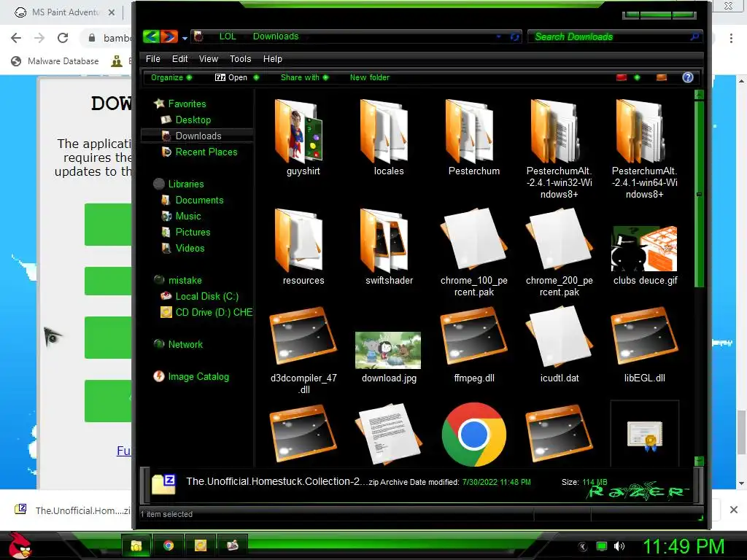The height and width of the screenshot is (560, 747).
Task: Select the libEGL.dll file
Action: (644, 344)
